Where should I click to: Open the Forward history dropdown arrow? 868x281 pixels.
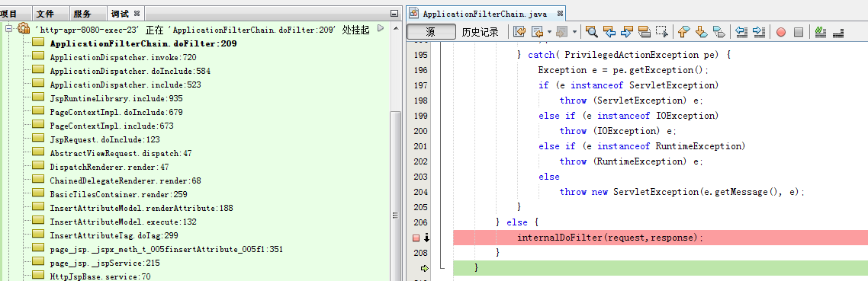[574, 31]
